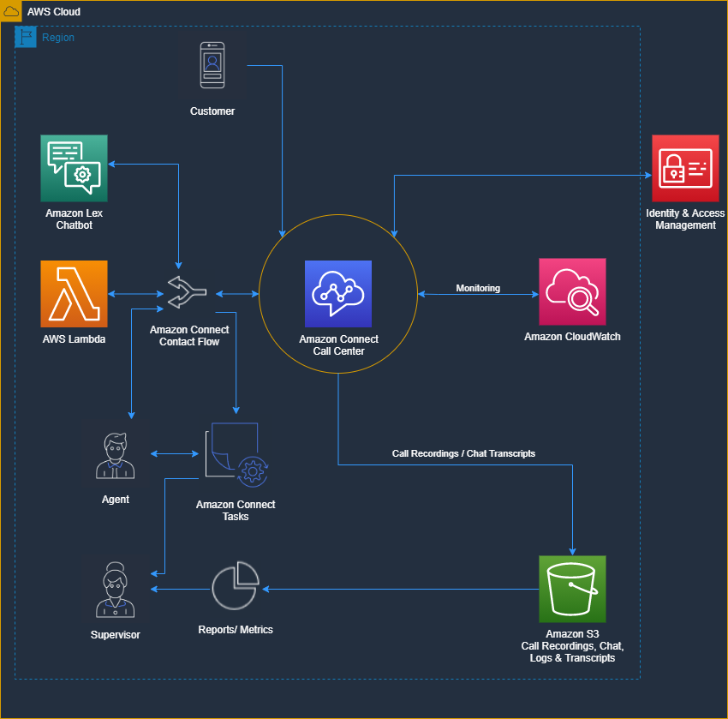Click the AWS Cloud title text
Screen dimensions: 728x719
53,11
